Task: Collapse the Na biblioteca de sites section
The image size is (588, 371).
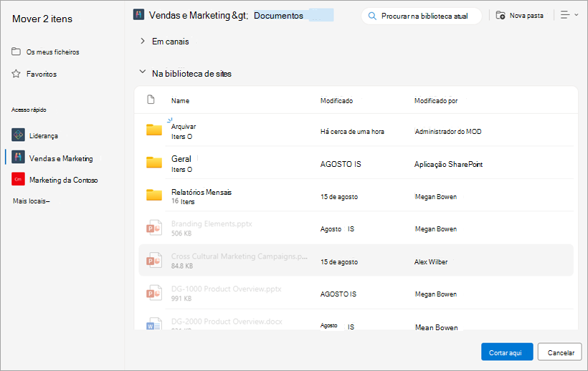Action: (x=143, y=72)
